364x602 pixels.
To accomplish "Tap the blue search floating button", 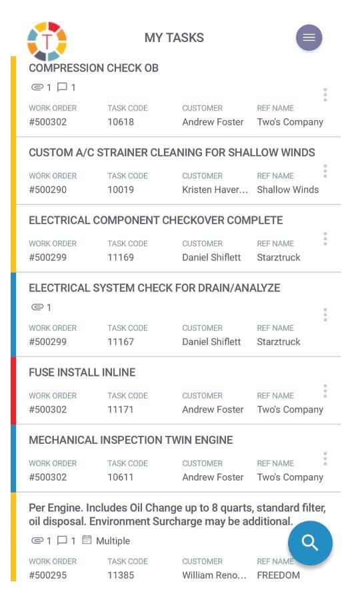I will [x=310, y=543].
